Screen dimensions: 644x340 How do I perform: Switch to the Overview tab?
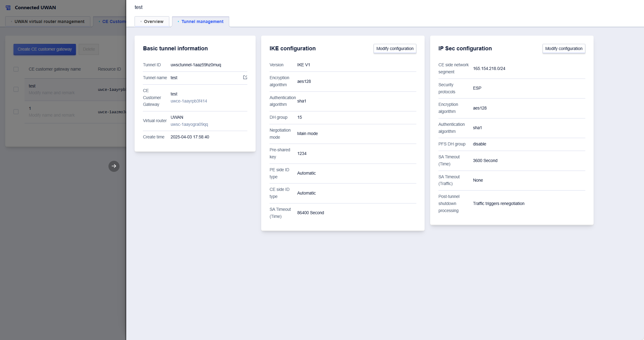152,21
